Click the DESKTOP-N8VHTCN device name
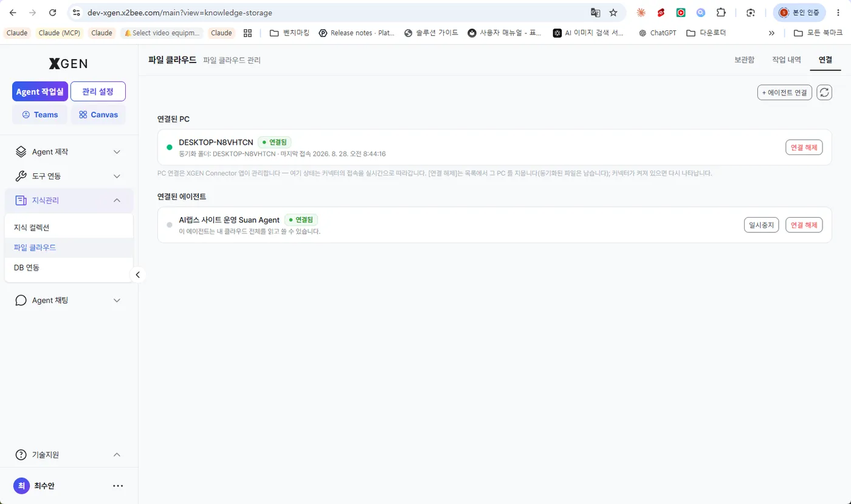This screenshot has width=851, height=504. pos(216,142)
